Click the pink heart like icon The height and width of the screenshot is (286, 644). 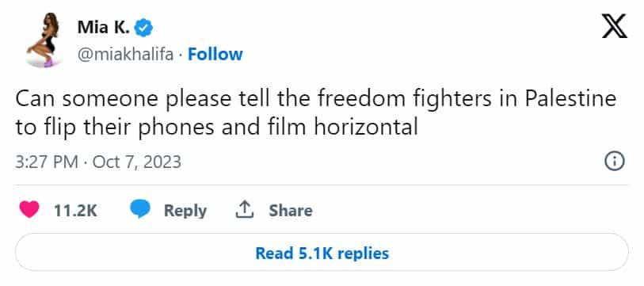pos(29,210)
